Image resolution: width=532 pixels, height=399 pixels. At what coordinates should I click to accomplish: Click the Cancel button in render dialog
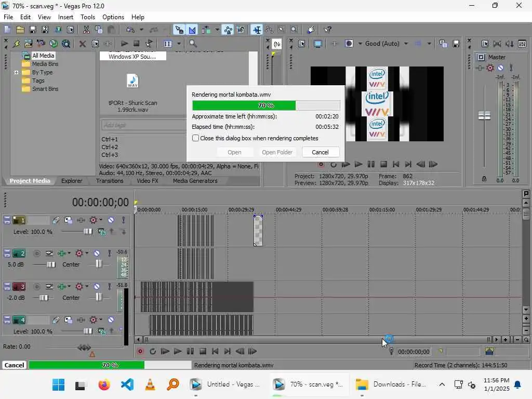[320, 152]
